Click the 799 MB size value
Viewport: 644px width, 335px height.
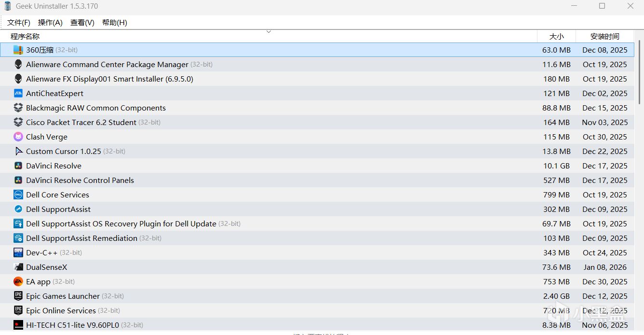tap(557, 195)
